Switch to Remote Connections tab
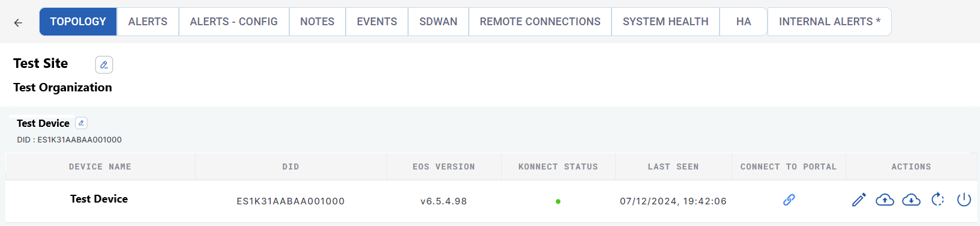The image size is (980, 226). [540, 22]
